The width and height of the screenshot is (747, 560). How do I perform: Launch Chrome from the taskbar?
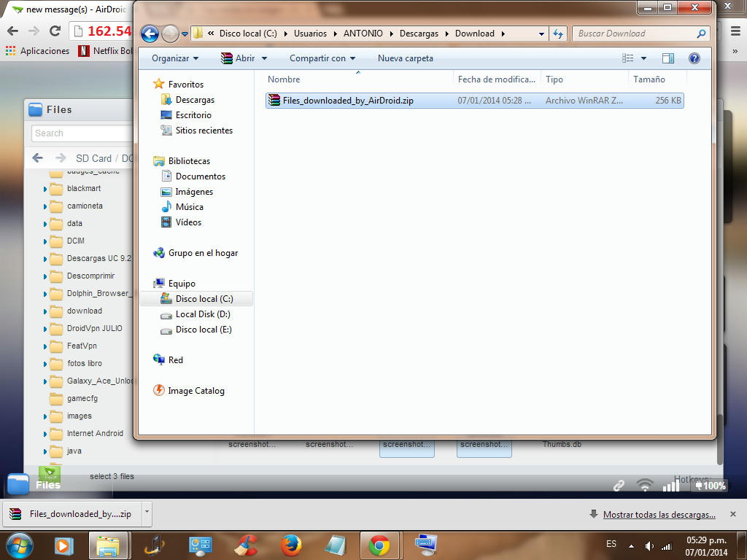coord(378,545)
